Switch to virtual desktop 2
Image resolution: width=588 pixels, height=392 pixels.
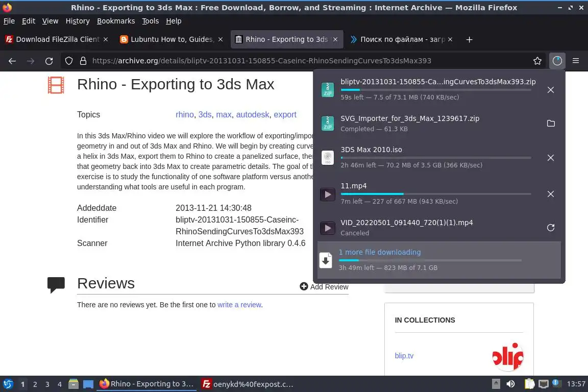click(x=35, y=384)
